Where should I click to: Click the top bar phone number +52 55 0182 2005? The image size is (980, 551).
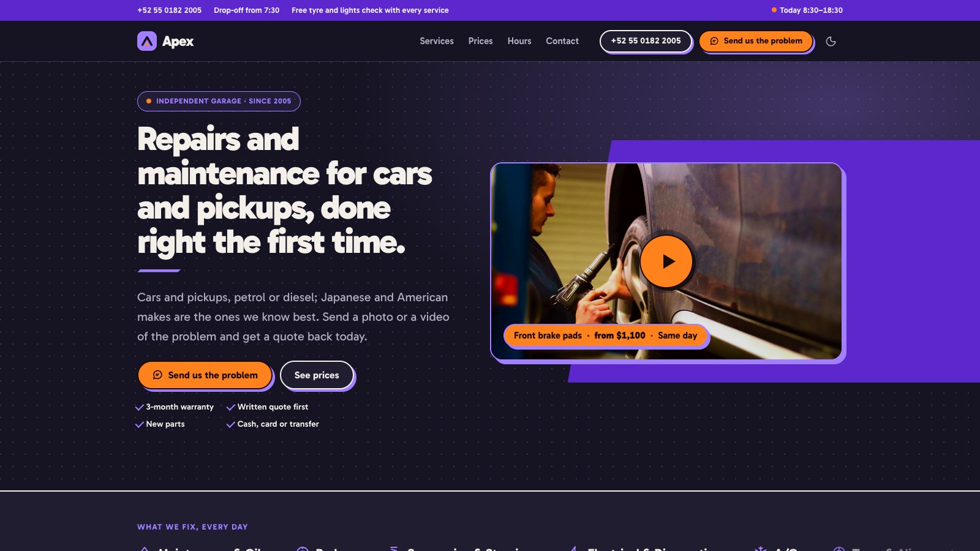169,10
